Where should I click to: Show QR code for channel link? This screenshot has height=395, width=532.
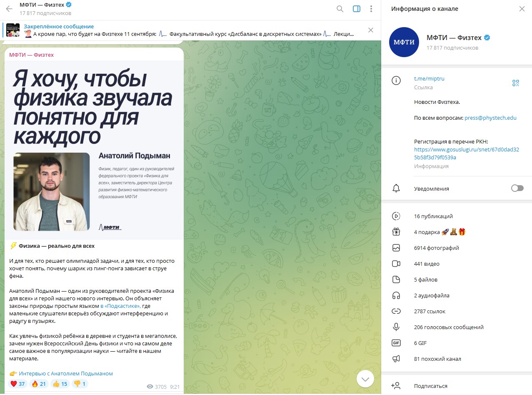516,83
